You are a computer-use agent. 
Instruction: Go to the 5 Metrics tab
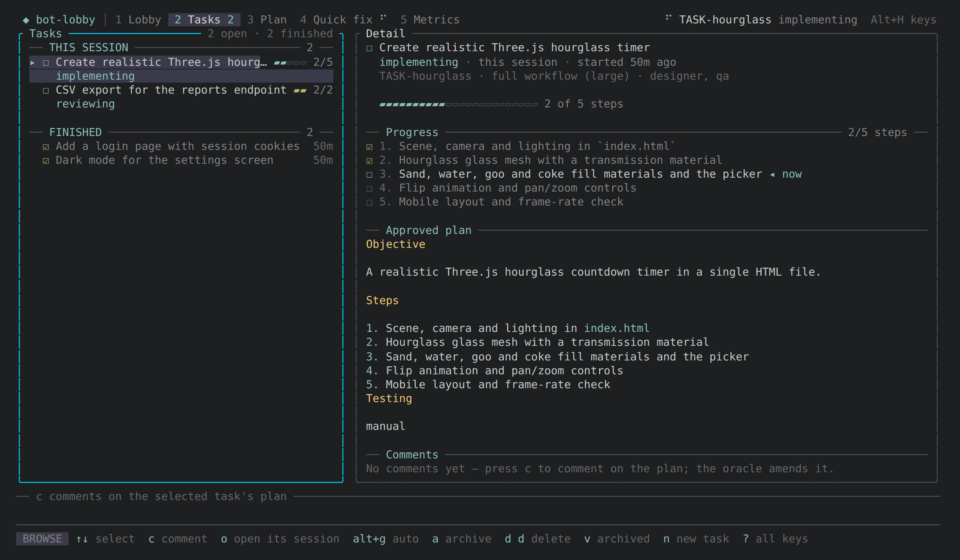click(x=430, y=20)
